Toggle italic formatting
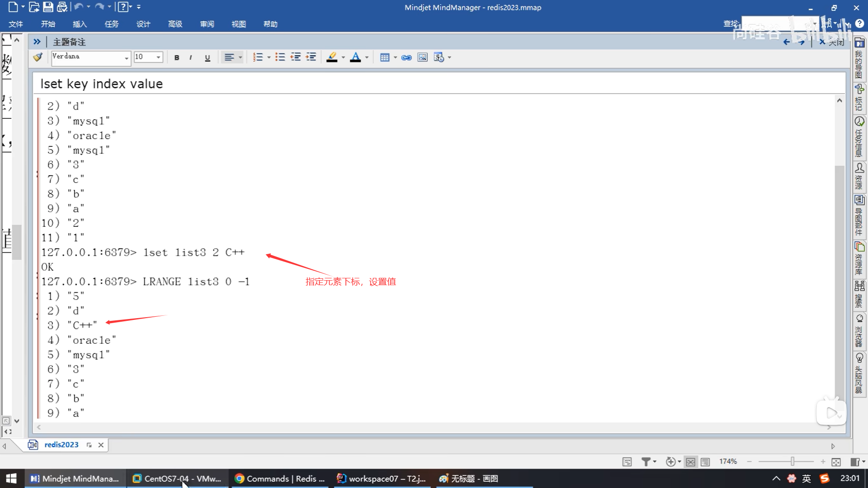This screenshot has height=488, width=868. coord(191,57)
